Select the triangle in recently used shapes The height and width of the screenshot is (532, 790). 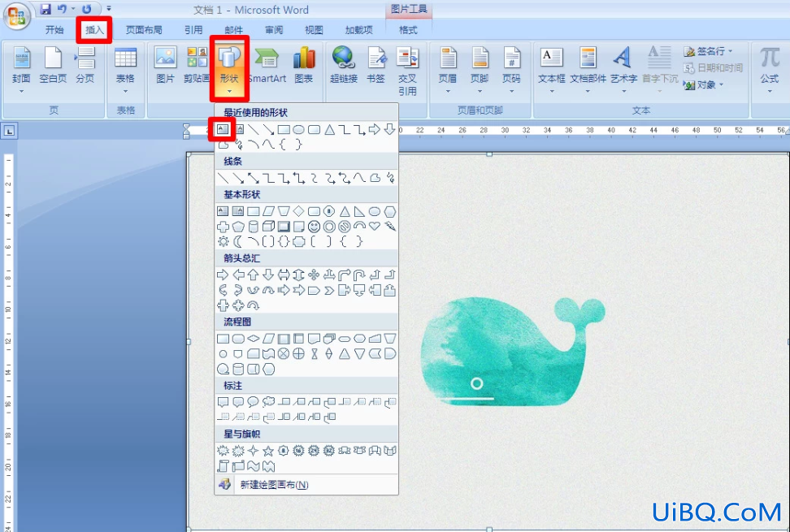click(329, 130)
